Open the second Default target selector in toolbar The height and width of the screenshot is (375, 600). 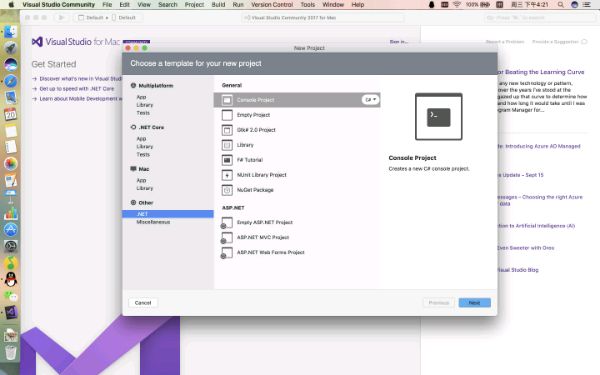(124, 18)
